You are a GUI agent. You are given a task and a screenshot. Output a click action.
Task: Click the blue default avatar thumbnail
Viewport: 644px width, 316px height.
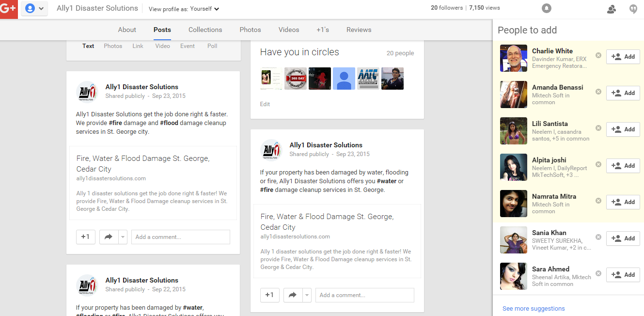click(x=344, y=79)
